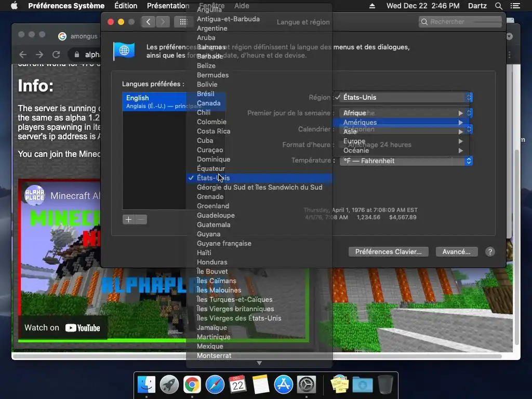The image size is (532, 399).
Task: Choose Haïti from the country list
Action: [x=259, y=253]
